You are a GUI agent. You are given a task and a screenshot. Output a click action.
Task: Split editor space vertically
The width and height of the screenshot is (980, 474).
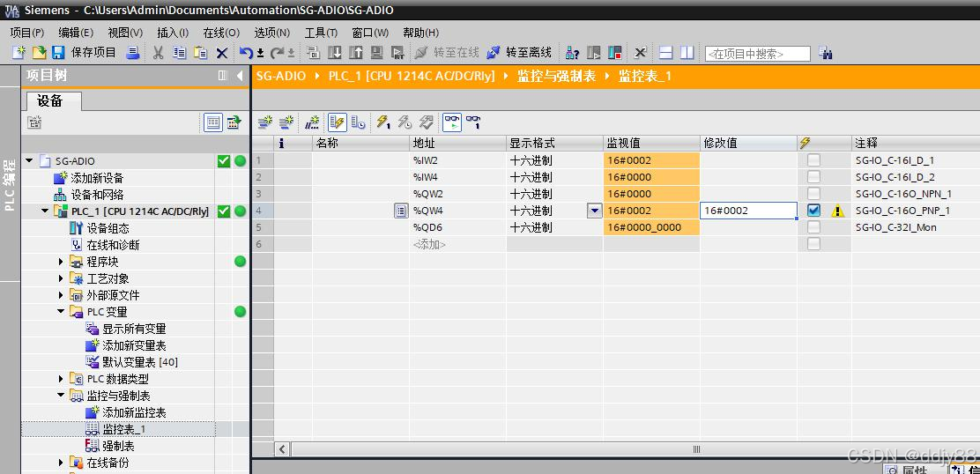click(x=687, y=53)
